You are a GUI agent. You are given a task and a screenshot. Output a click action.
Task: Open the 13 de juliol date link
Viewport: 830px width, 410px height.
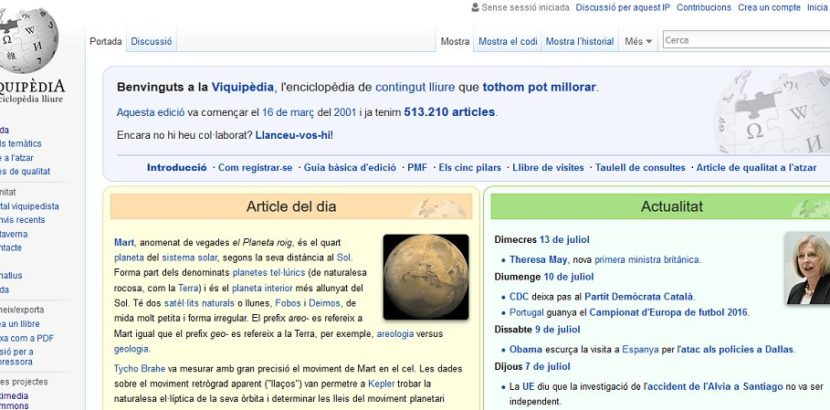564,240
